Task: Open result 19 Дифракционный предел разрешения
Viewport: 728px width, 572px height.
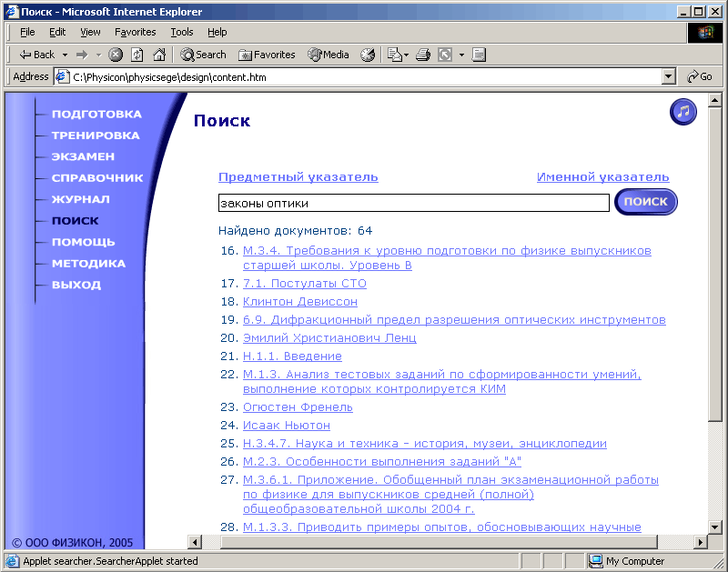Action: (454, 319)
